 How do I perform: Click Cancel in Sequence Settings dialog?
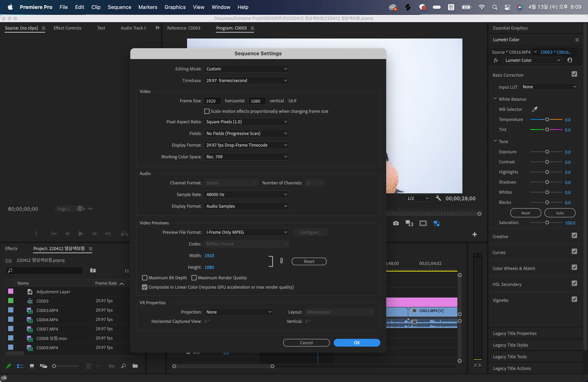[x=306, y=343]
